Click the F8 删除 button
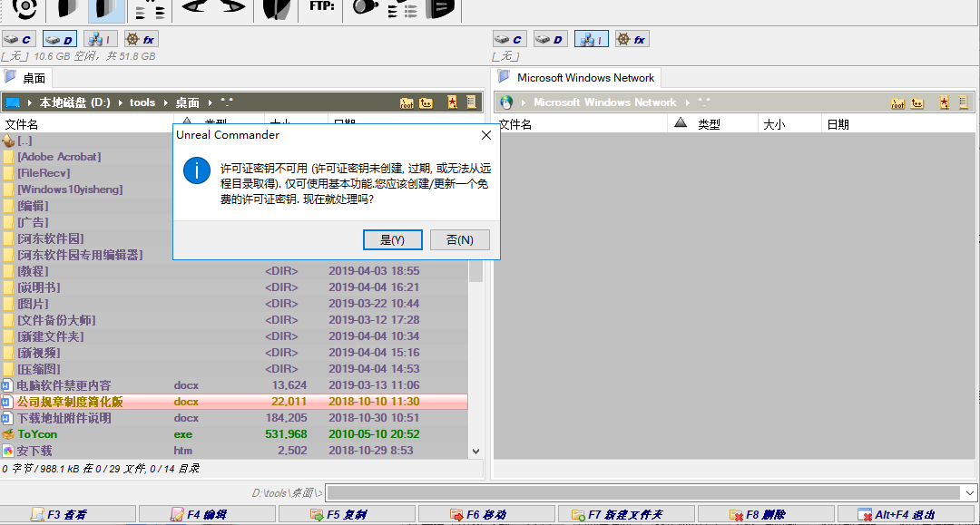Image resolution: width=980 pixels, height=525 pixels. [x=766, y=514]
